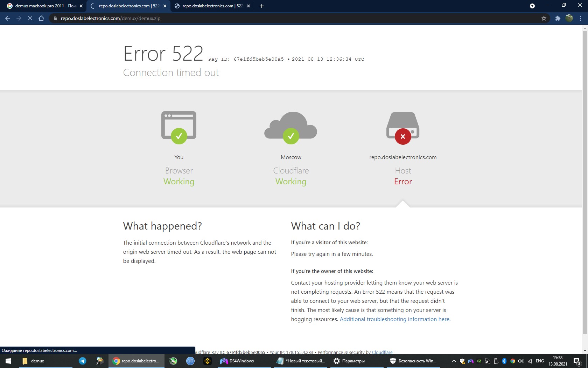Screen dimensions: 588x368
Task: Click the 'What happened?' heading
Action: tap(162, 226)
